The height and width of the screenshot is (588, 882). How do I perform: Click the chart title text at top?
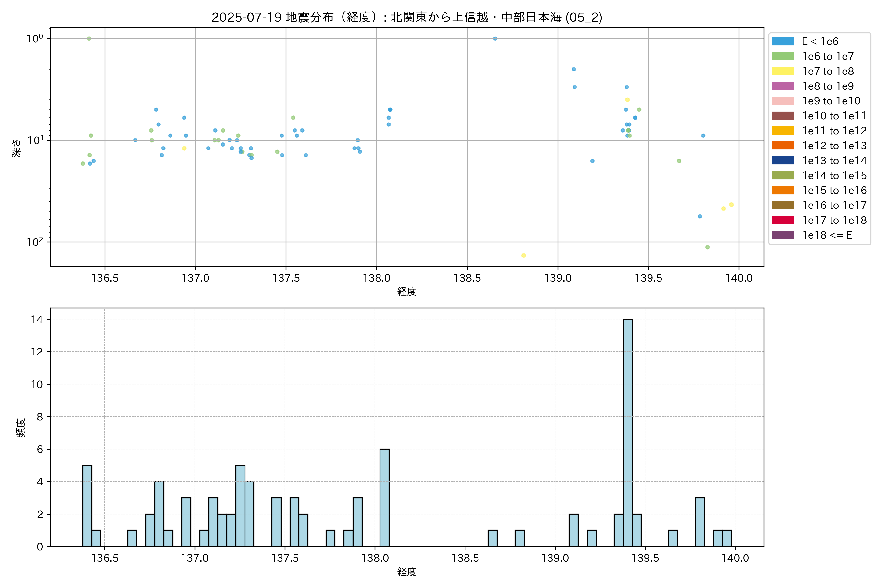click(407, 17)
